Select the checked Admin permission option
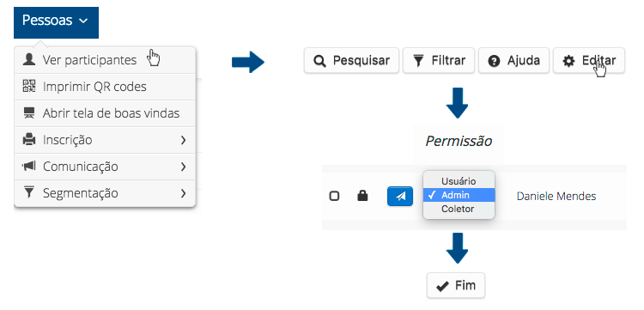This screenshot has height=310, width=644. pyautogui.click(x=459, y=196)
